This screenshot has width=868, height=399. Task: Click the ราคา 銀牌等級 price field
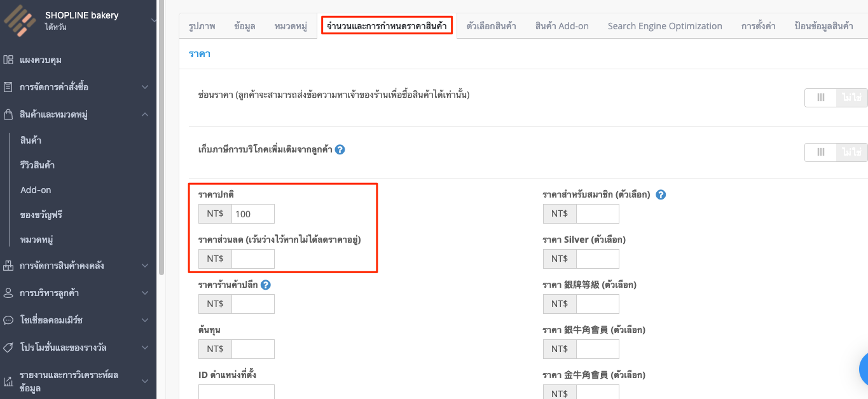pyautogui.click(x=598, y=304)
